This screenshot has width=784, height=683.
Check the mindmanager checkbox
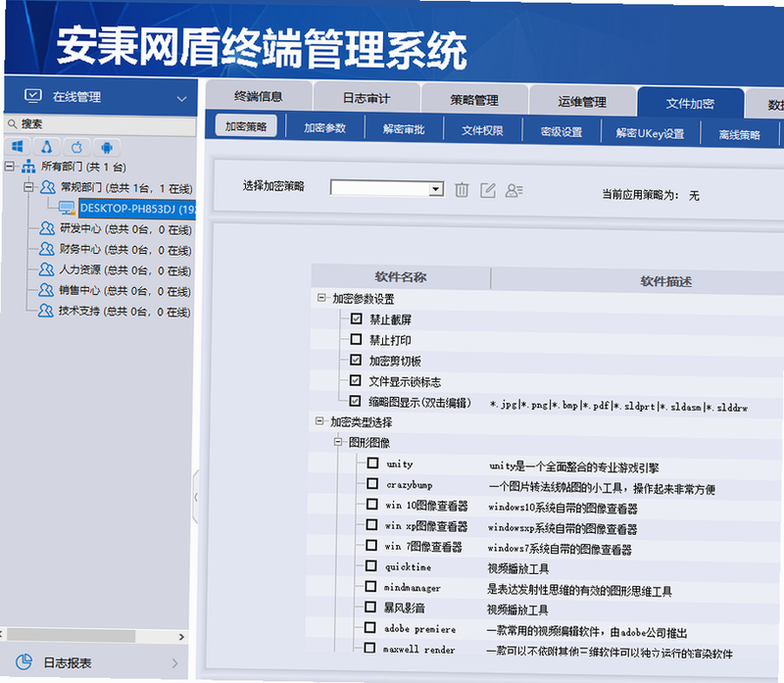370,587
